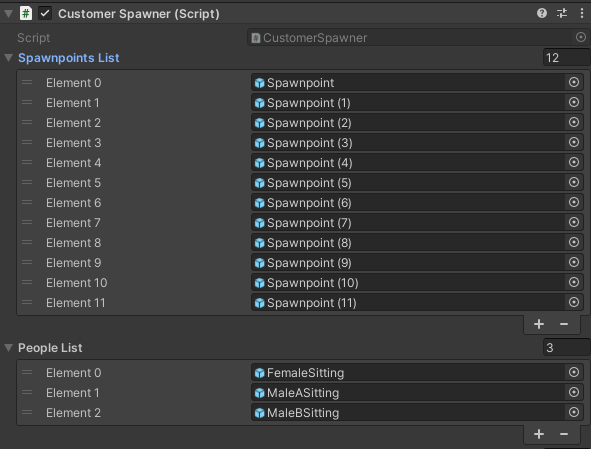Add an element to Spawnpoints List
Viewport: 591px width, 449px height.
(539, 324)
